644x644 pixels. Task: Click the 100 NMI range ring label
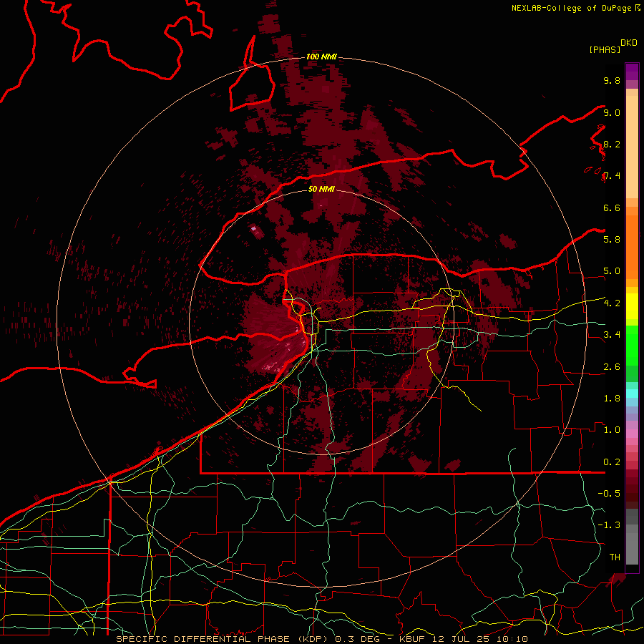point(321,57)
